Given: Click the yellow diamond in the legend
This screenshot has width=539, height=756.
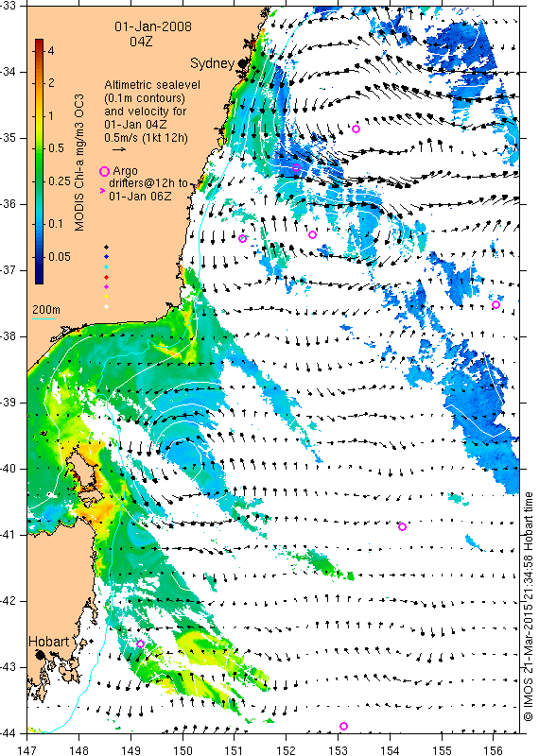Looking at the screenshot, I should click(x=107, y=297).
